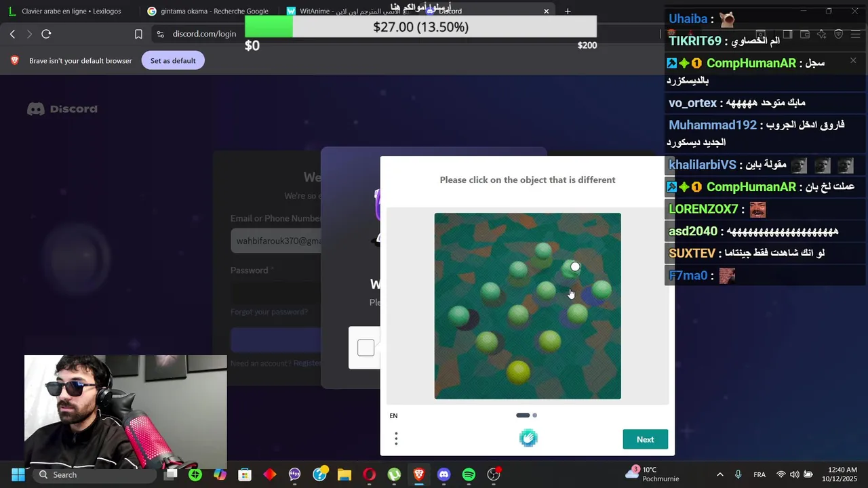Open the purple quote-bubble chat app

point(294,474)
